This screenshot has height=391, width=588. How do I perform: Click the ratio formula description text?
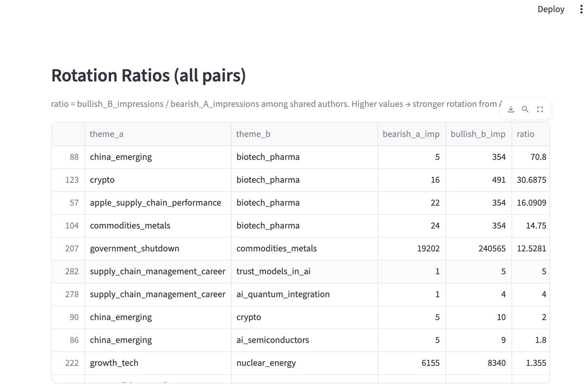point(277,104)
